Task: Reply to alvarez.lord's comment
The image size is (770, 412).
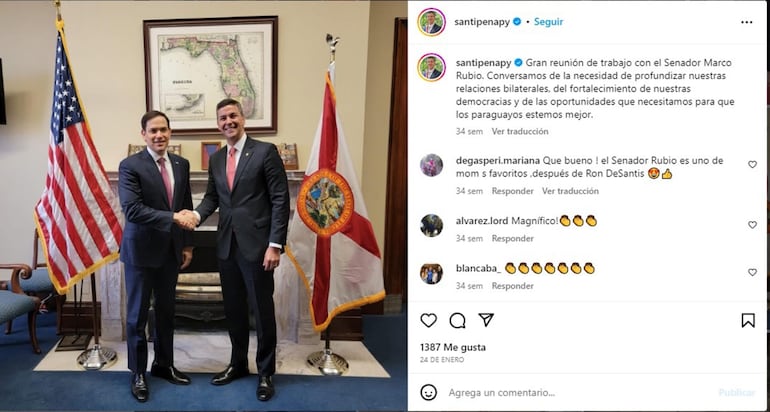Action: click(x=513, y=239)
